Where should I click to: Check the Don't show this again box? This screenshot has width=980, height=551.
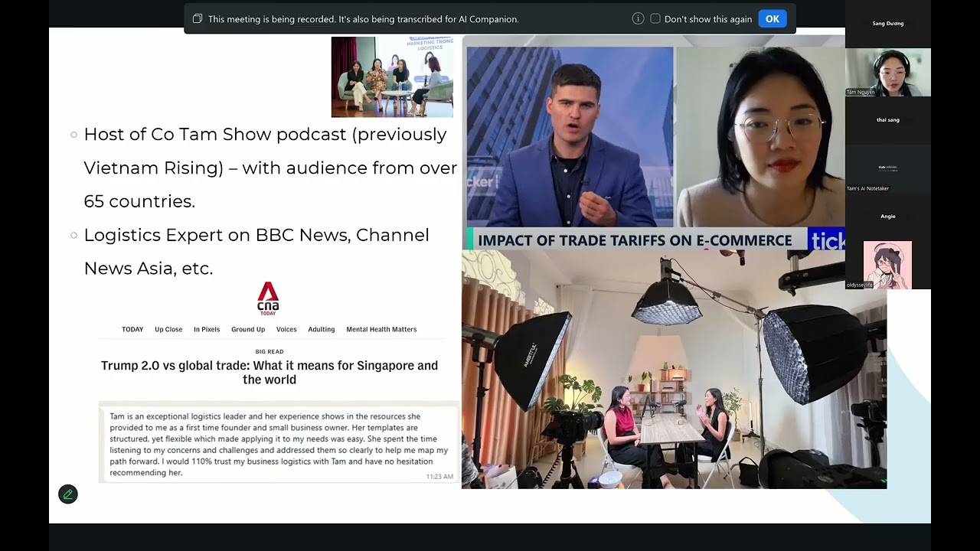[655, 18]
